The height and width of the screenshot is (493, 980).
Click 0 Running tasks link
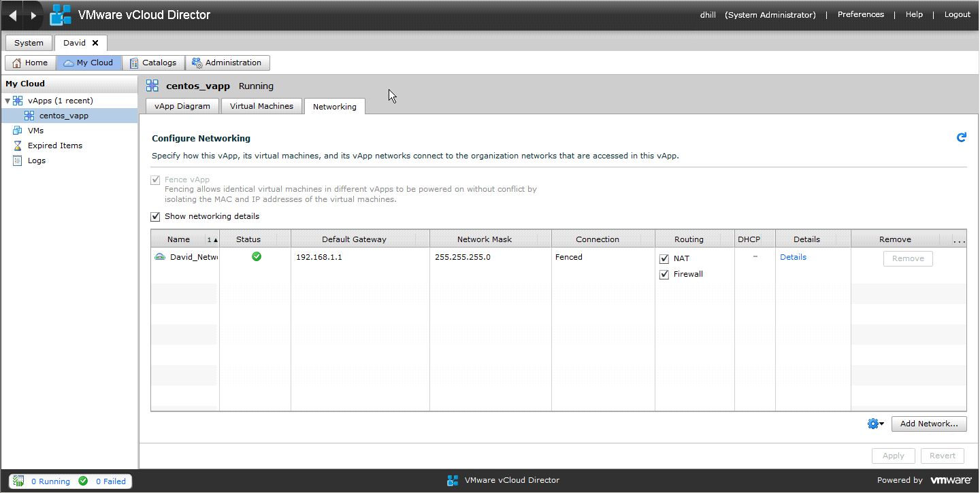click(x=50, y=481)
